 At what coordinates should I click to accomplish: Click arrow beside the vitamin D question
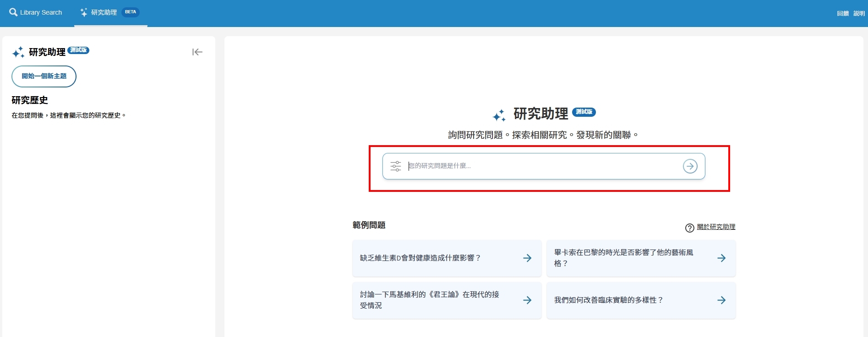(527, 258)
